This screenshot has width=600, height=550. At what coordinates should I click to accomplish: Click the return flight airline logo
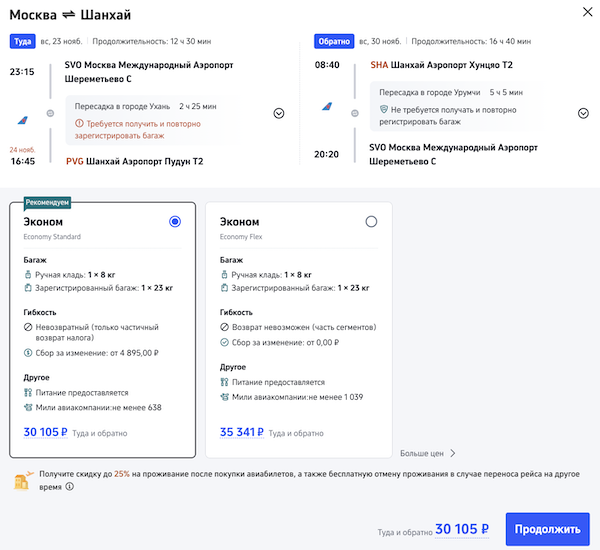click(x=327, y=105)
